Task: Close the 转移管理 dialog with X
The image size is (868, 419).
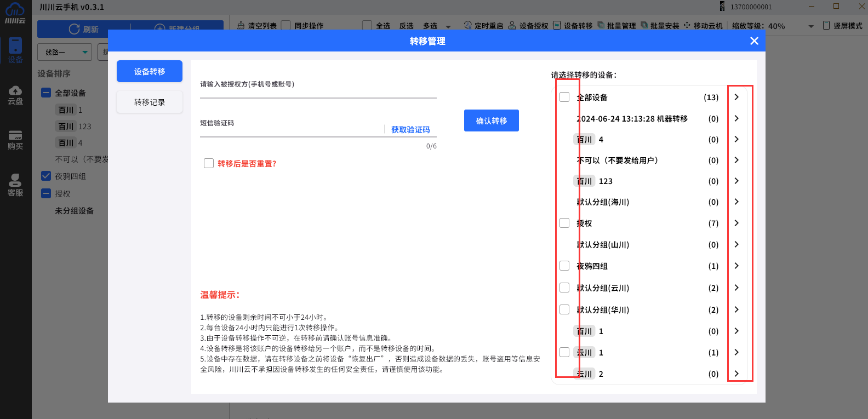Action: tap(754, 41)
